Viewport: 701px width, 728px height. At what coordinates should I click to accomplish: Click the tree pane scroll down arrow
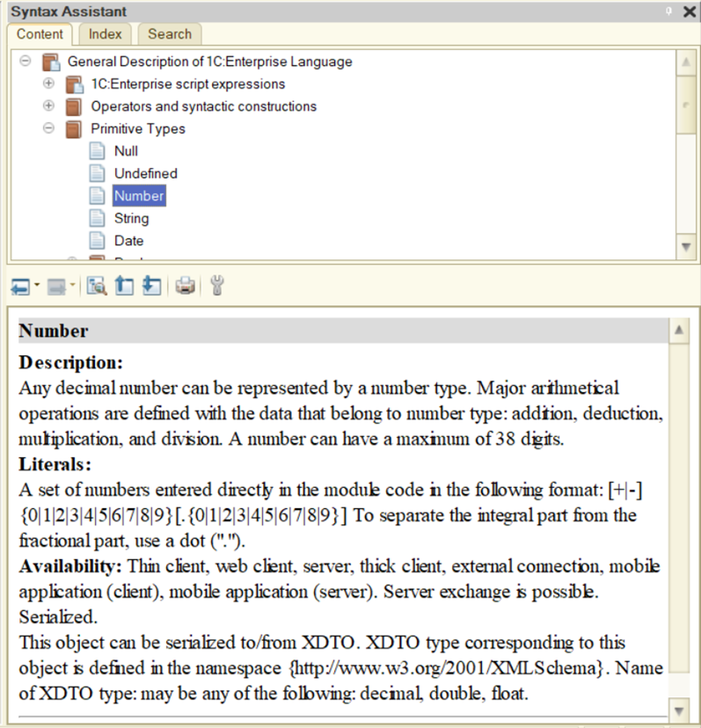click(x=686, y=247)
